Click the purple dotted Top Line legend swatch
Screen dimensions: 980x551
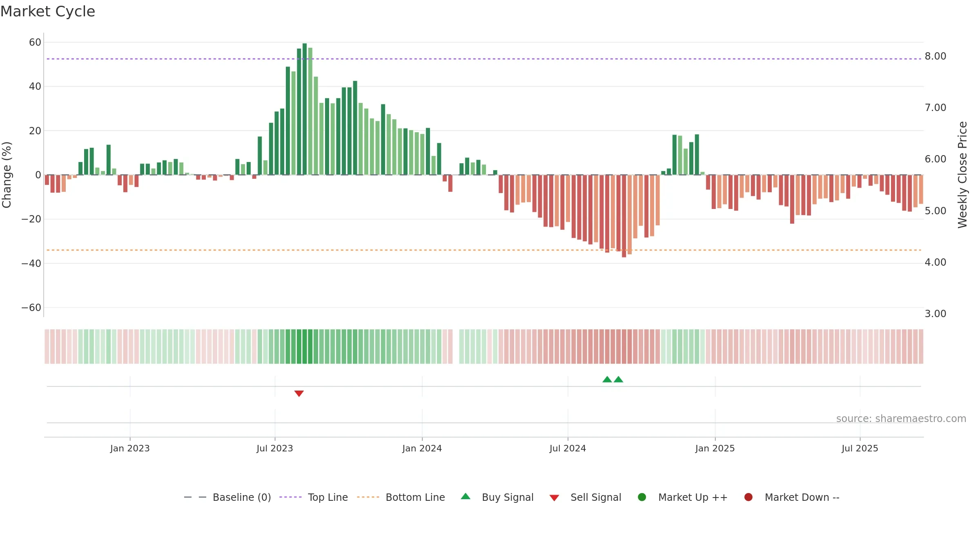pos(290,497)
